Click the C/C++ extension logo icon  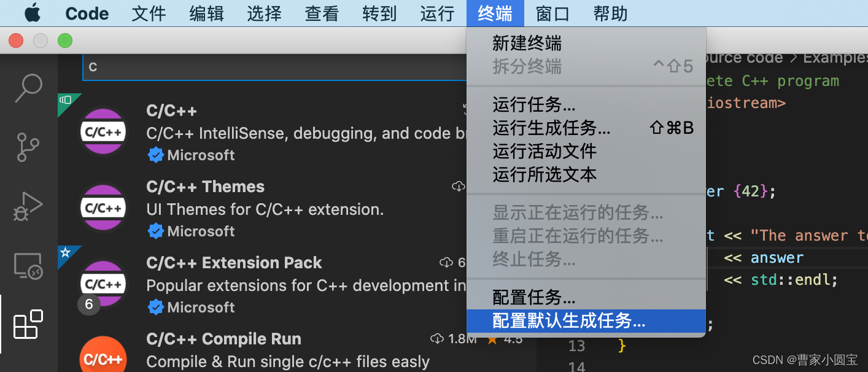pos(103,131)
